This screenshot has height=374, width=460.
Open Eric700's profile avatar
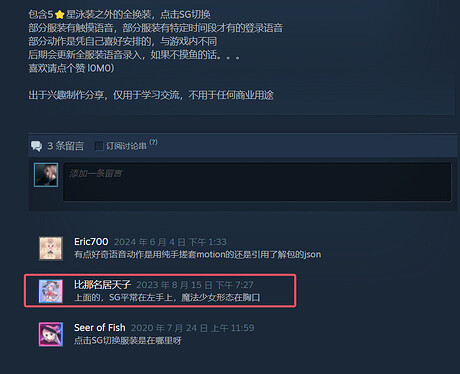pyautogui.click(x=51, y=249)
